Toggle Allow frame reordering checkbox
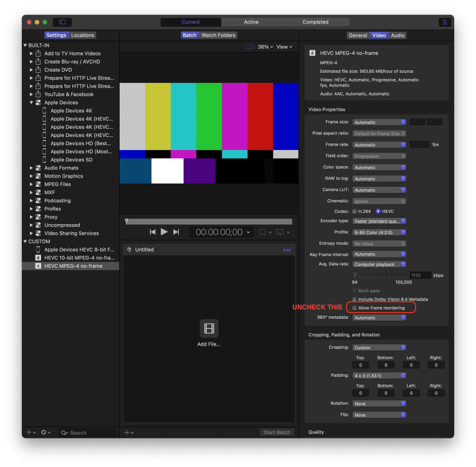Viewport: 476px width, 467px height. point(355,308)
